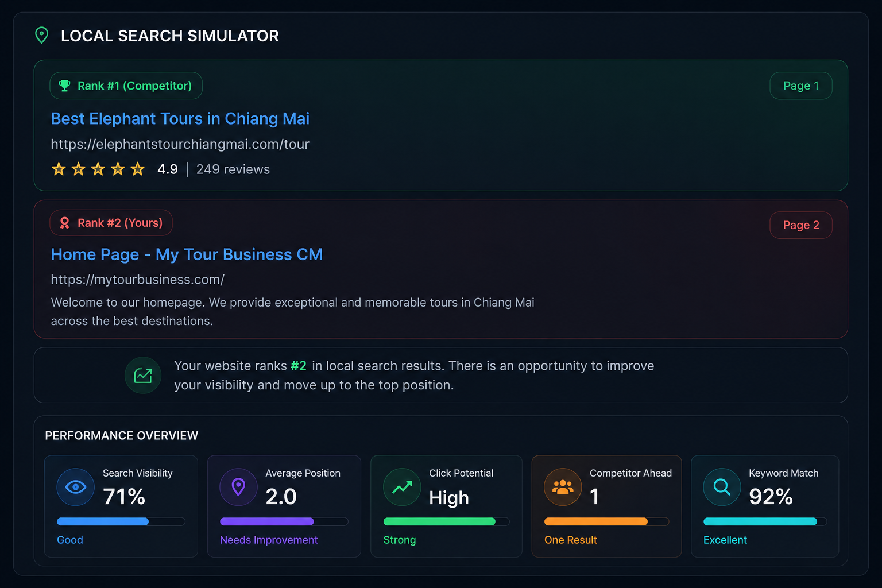Viewport: 882px width, 588px height.
Task: Click the Welcome to our homepage description
Action: click(x=292, y=312)
